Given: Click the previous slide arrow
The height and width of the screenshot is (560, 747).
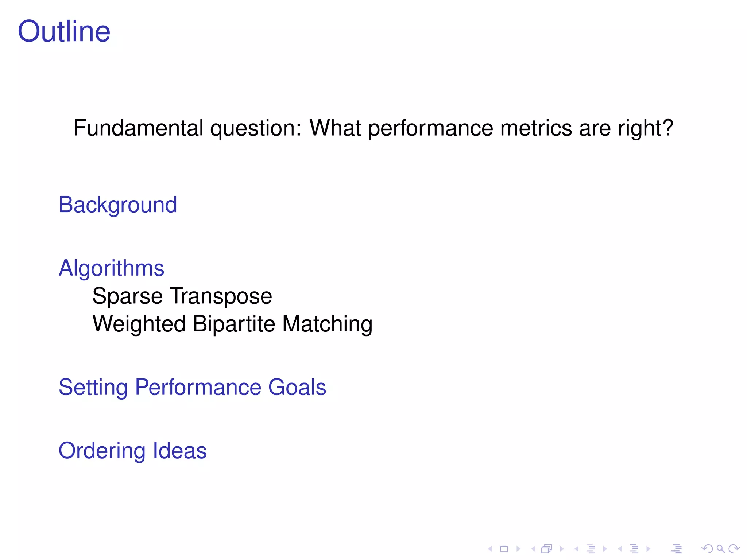Looking at the screenshot, I should tap(490, 549).
